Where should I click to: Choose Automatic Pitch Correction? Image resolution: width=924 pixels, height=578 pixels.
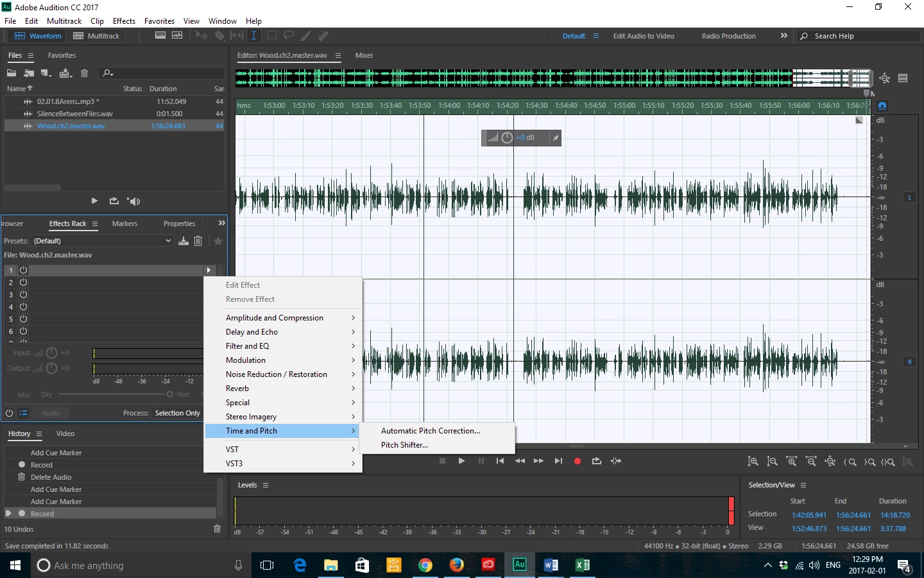(x=431, y=431)
